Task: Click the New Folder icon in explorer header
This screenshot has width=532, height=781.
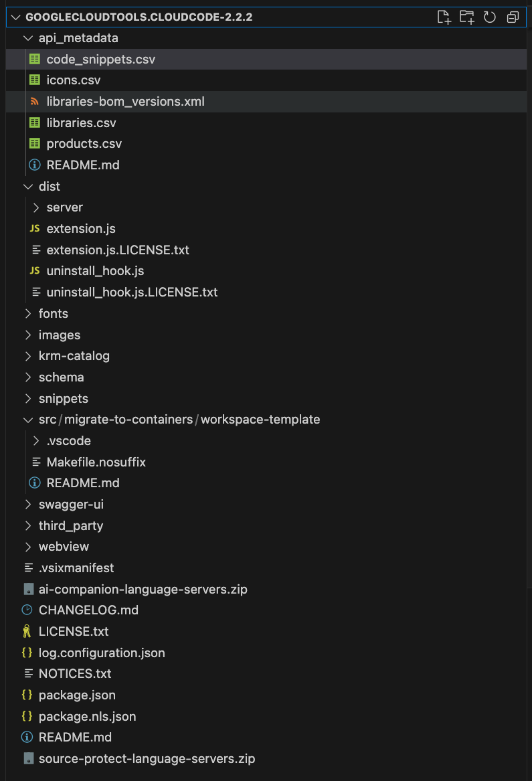Action: [466, 17]
